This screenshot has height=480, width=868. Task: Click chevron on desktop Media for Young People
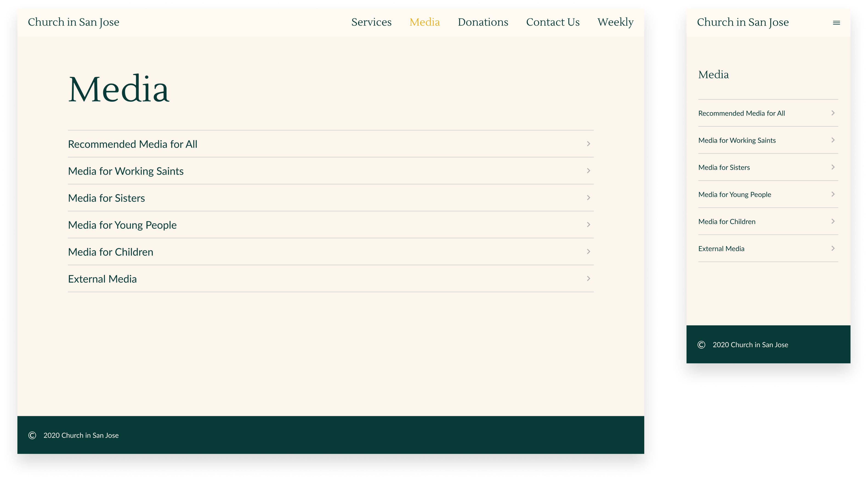pos(588,225)
